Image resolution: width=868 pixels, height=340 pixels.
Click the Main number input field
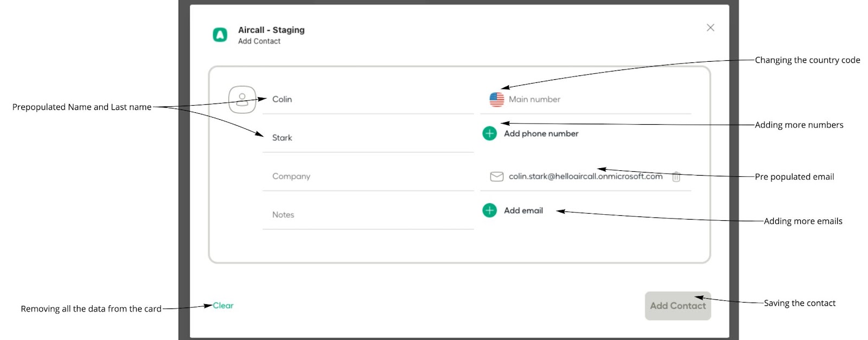(x=597, y=100)
